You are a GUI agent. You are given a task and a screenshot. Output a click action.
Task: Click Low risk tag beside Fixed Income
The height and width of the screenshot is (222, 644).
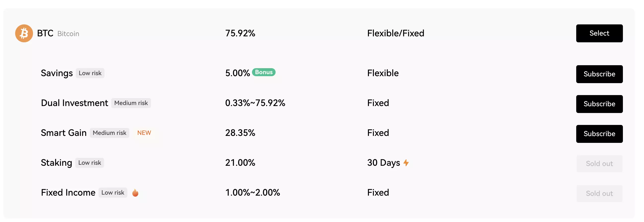point(113,193)
